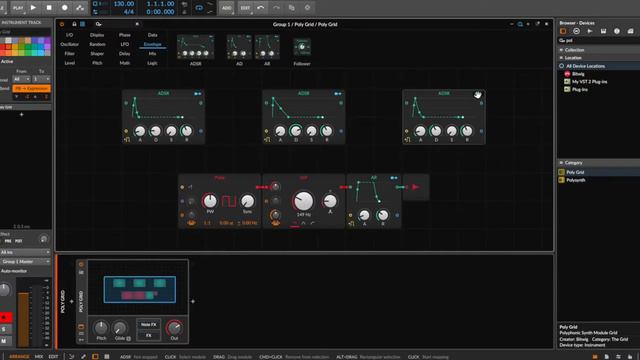
Task: Adjust the R knob on the right ADSR module
Action: tap(467, 131)
